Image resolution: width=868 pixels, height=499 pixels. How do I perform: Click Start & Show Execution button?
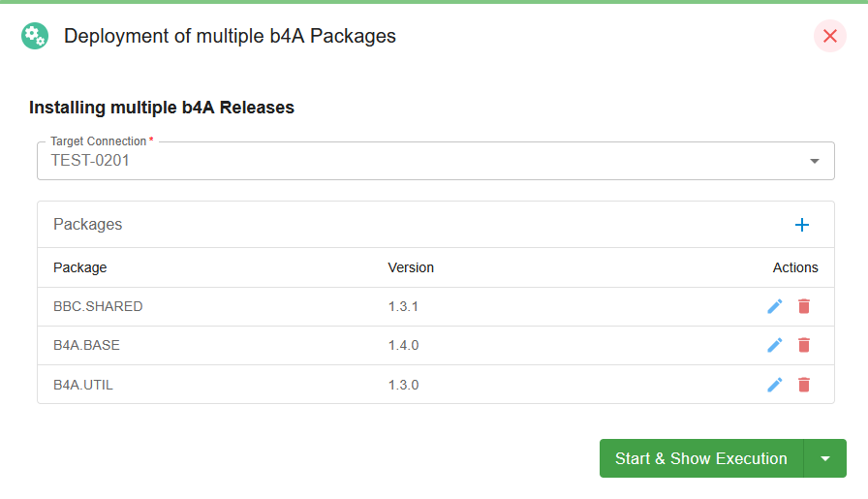tap(701, 458)
